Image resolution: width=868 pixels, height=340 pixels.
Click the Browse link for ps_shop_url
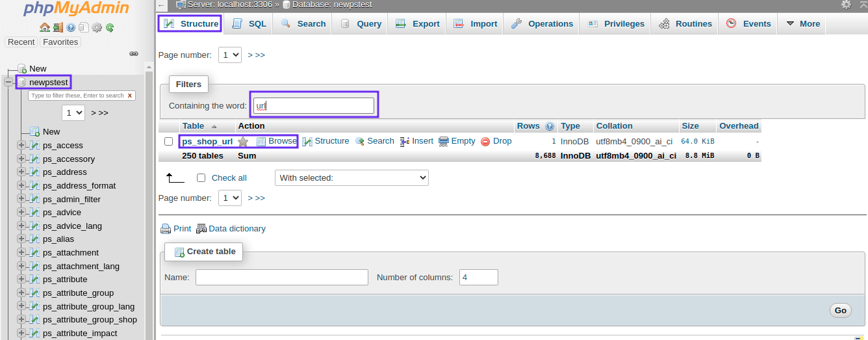coord(277,141)
